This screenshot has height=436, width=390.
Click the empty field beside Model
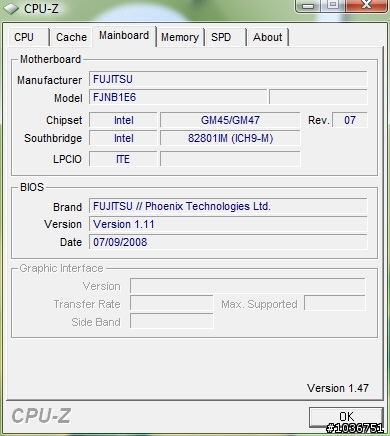tap(318, 97)
